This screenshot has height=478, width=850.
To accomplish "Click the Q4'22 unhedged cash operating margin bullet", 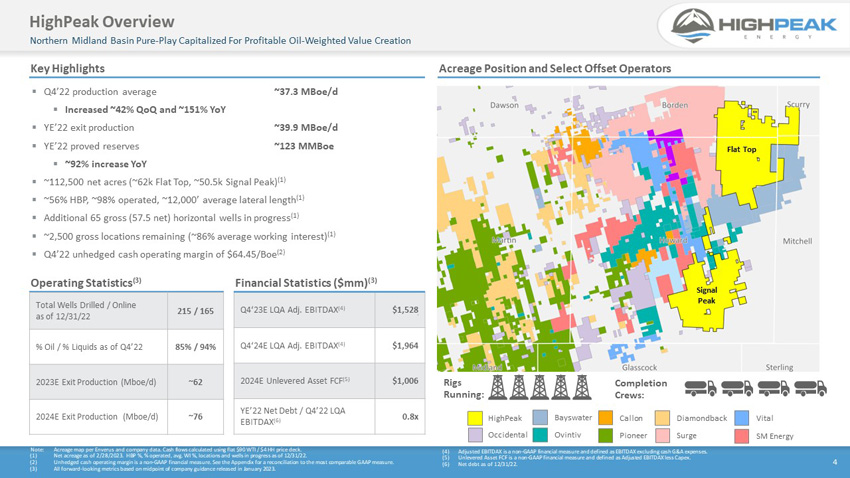I will point(164,254).
